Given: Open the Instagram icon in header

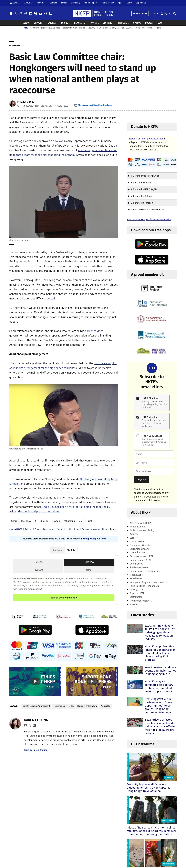Looking at the screenshot, I should point(21,14).
